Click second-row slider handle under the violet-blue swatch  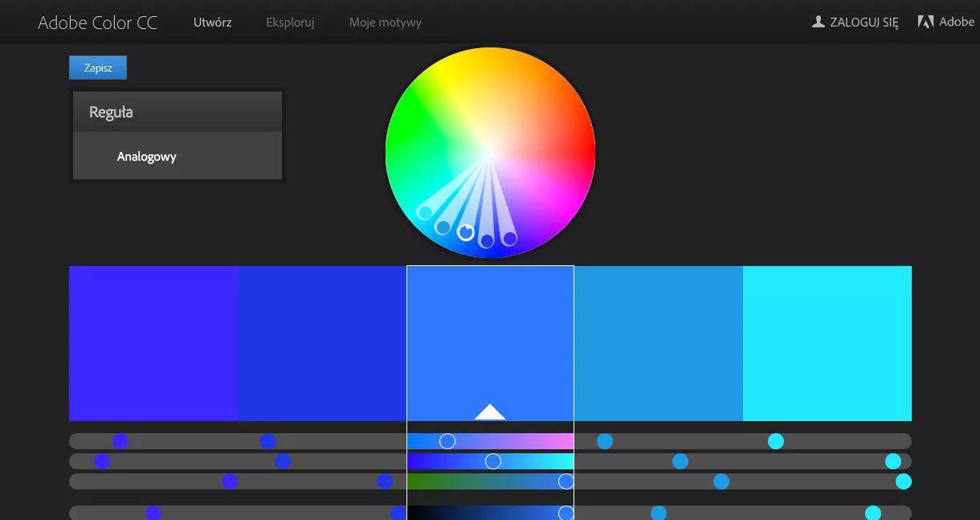[102, 461]
